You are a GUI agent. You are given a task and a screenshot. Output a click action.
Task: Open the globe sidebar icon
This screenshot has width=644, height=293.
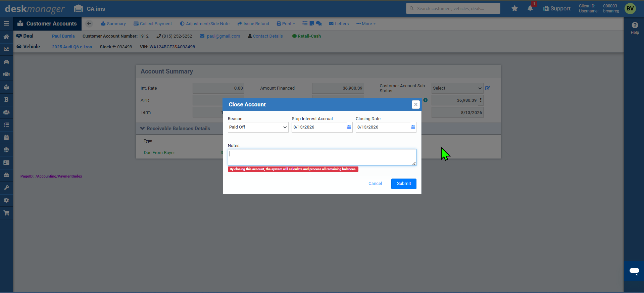[x=6, y=150]
